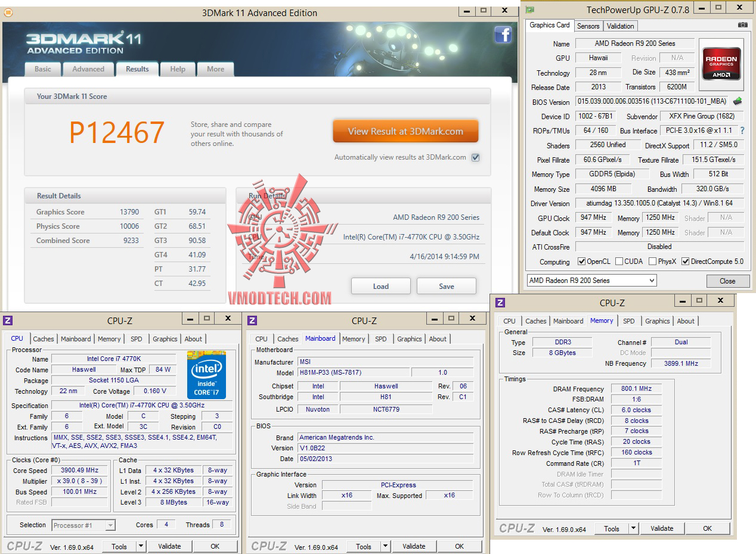This screenshot has height=554, width=756.
Task: Switch to the Validation tab in GPU-Z
Action: pyautogui.click(x=620, y=26)
